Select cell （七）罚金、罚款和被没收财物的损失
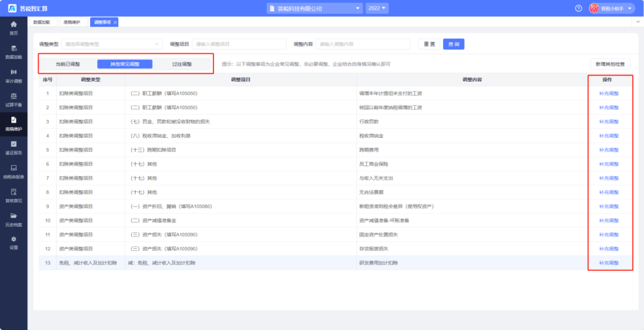 point(241,122)
